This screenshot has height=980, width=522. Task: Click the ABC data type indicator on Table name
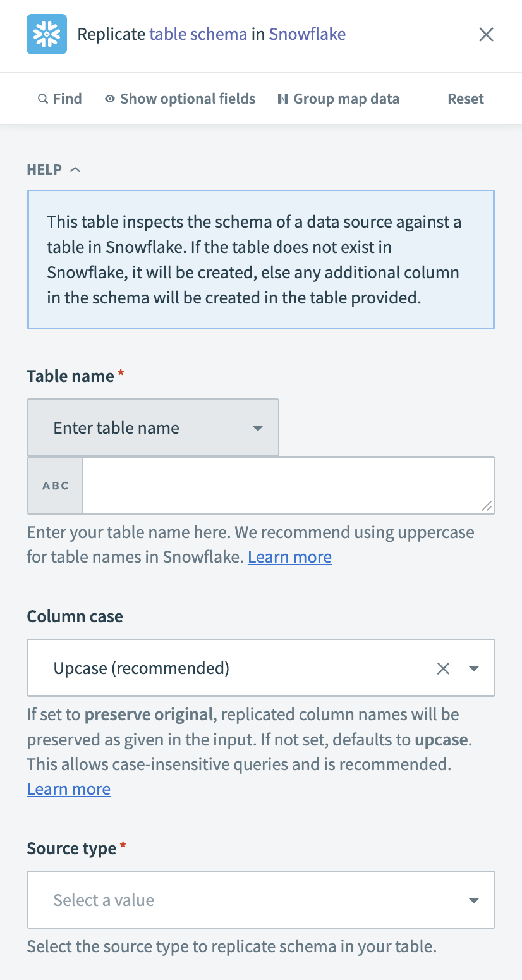pos(54,486)
